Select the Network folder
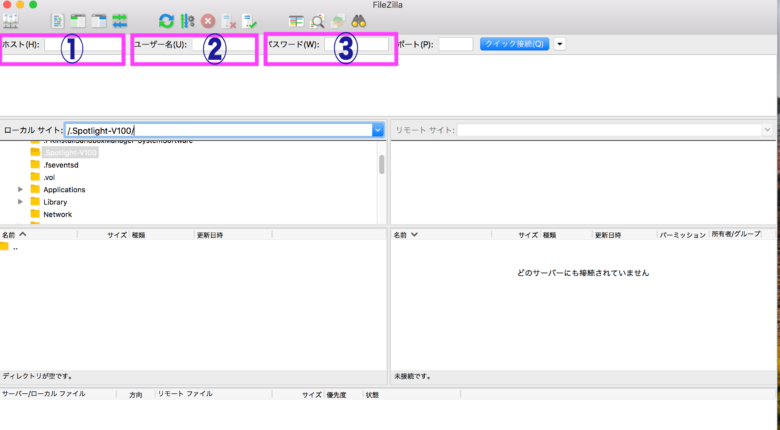The height and width of the screenshot is (430, 780). [58, 215]
